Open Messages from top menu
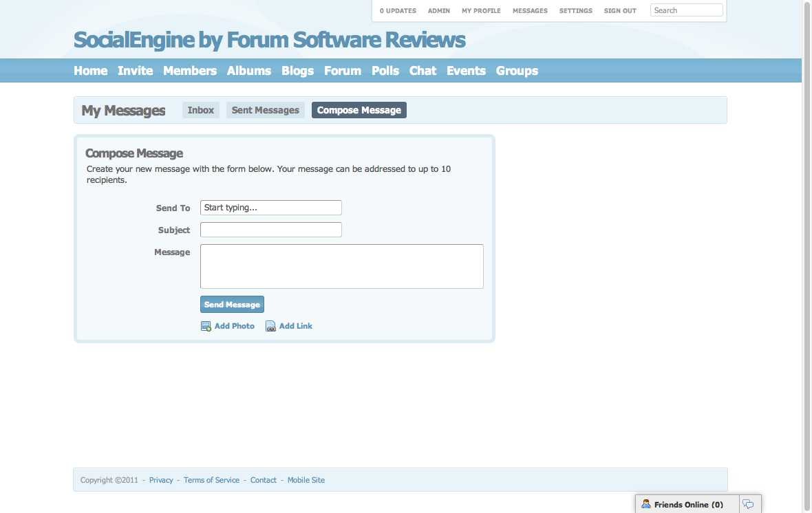This screenshot has width=812, height=513. pyautogui.click(x=530, y=11)
